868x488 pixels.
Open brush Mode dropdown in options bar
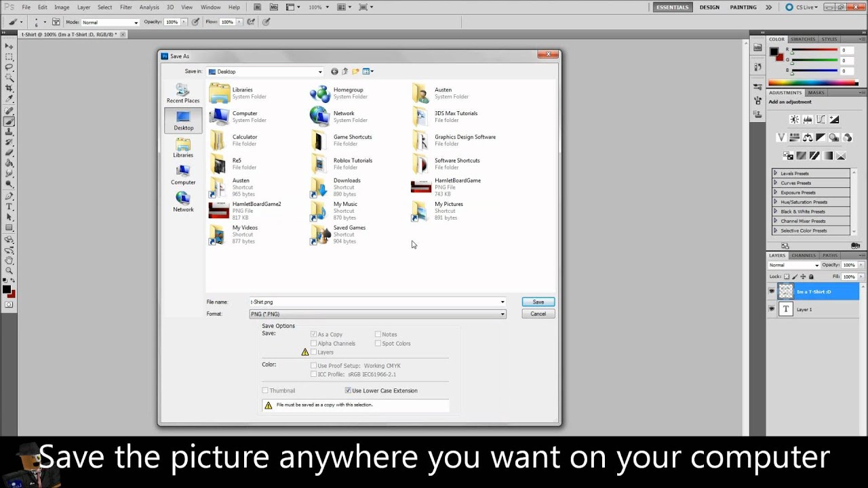110,22
